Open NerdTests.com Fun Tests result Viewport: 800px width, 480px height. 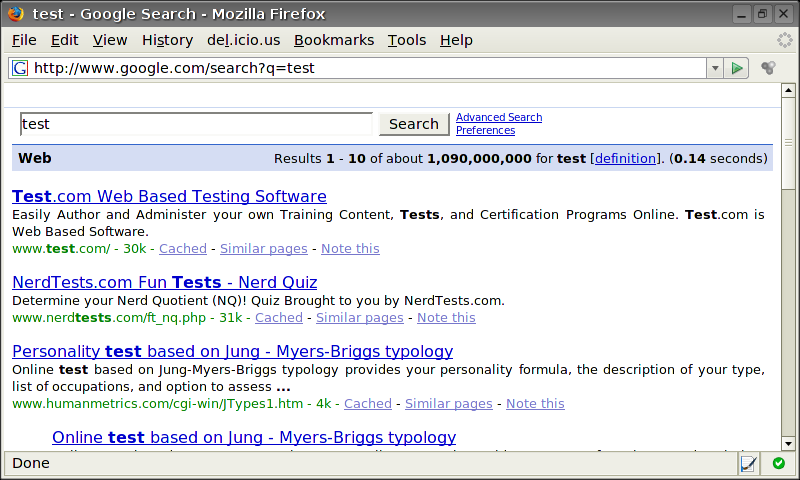coord(165,282)
